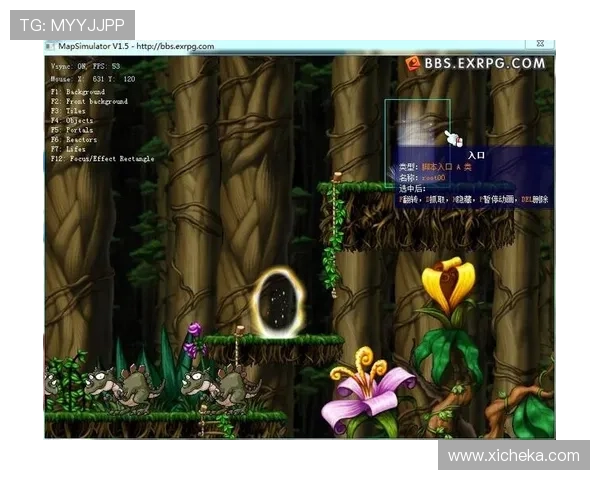Click the MapSimulator V1.5 title text
The height and width of the screenshot is (480, 600).
pos(136,46)
